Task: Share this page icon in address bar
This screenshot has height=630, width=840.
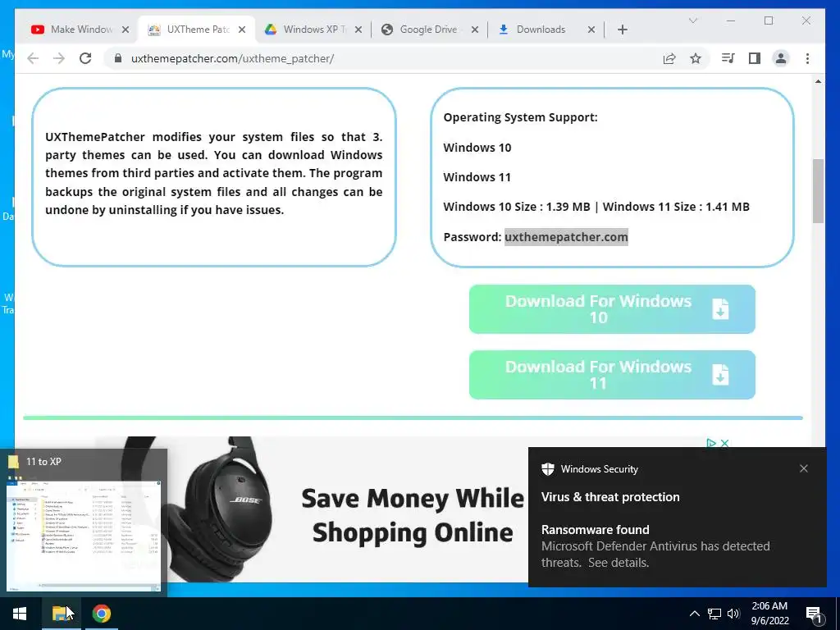Action: (x=669, y=58)
